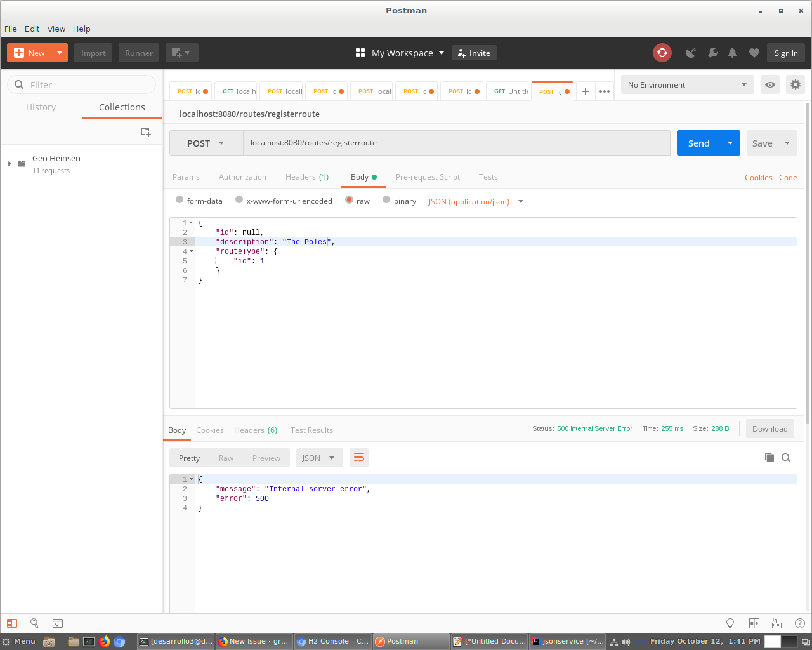812x650 pixels.
Task: Click the lightbulb bootcamp icon
Action: click(730, 623)
